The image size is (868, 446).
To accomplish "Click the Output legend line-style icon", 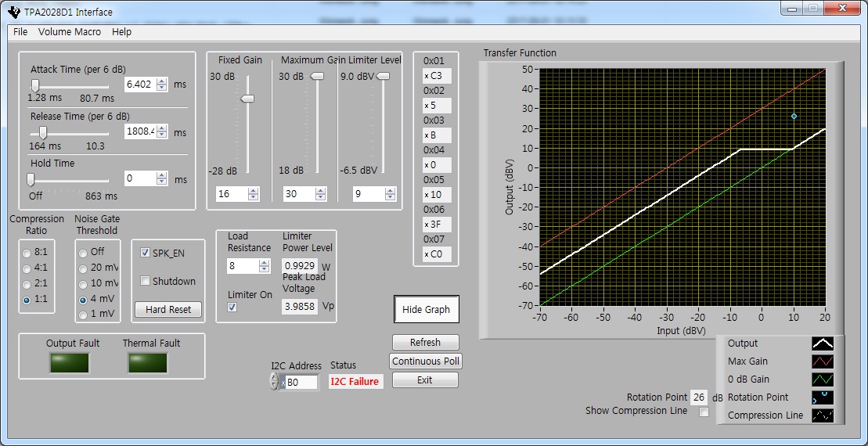I will coord(823,343).
